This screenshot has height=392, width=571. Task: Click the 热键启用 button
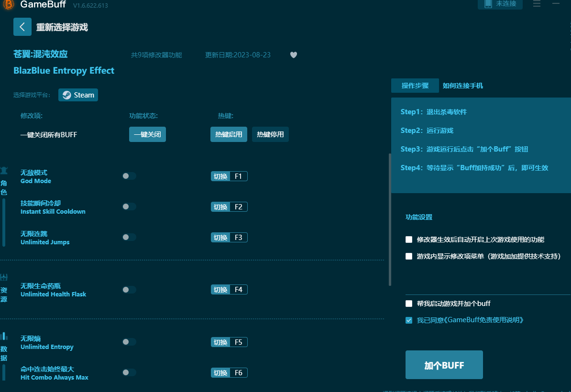click(229, 134)
